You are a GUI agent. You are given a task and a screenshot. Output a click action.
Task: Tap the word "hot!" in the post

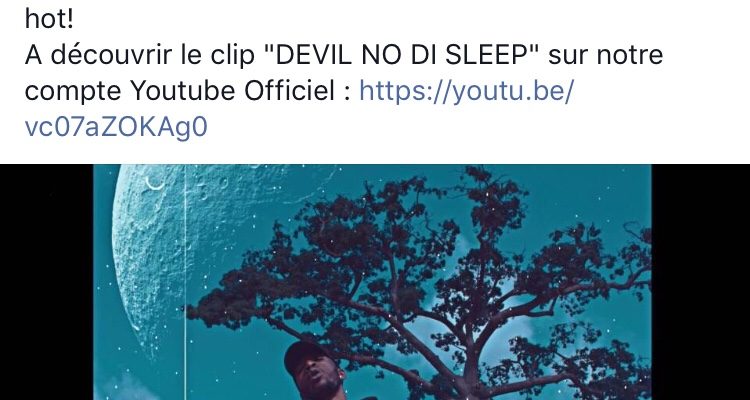click(49, 19)
